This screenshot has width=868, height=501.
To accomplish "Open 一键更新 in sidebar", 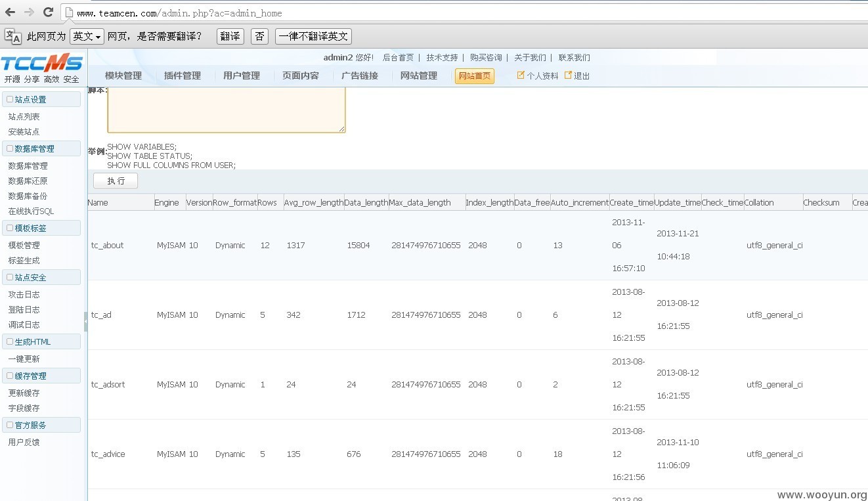I will [24, 359].
